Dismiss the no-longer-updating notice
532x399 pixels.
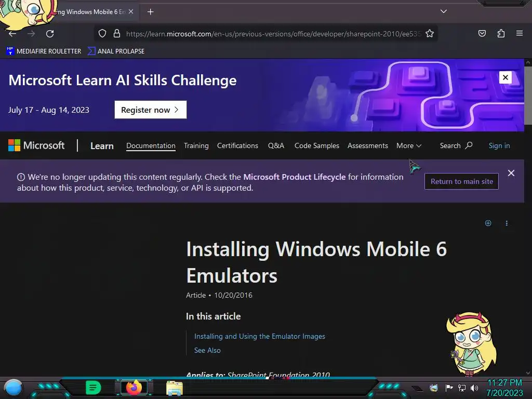pyautogui.click(x=511, y=173)
